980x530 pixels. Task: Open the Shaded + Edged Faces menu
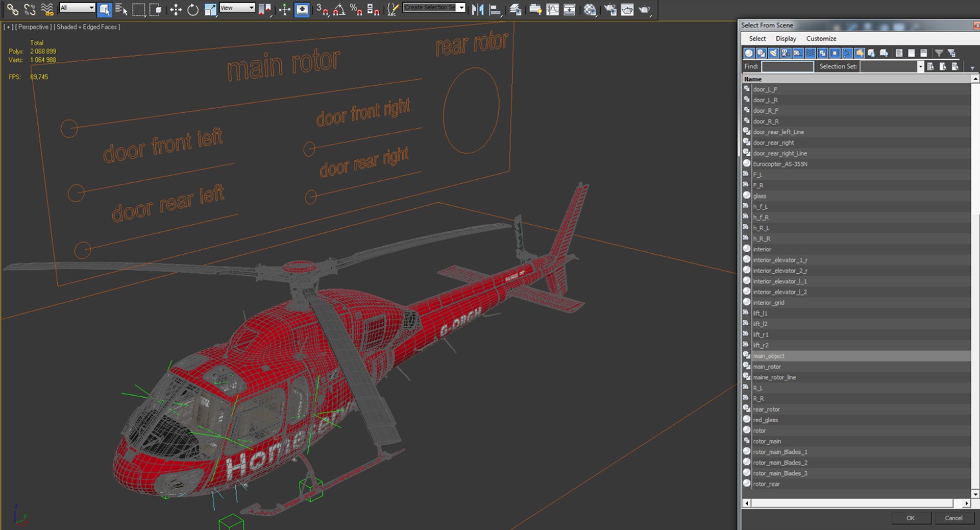[87, 27]
